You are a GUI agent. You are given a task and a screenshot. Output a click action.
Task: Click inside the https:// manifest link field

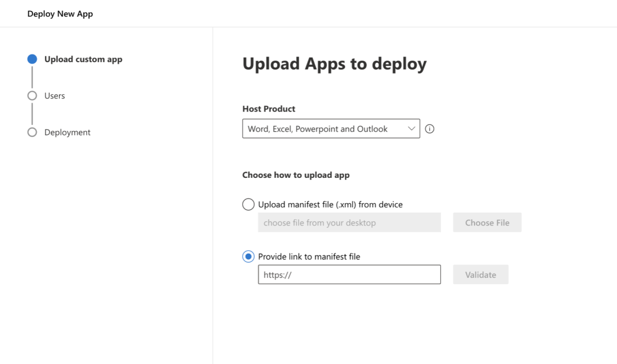coord(349,274)
